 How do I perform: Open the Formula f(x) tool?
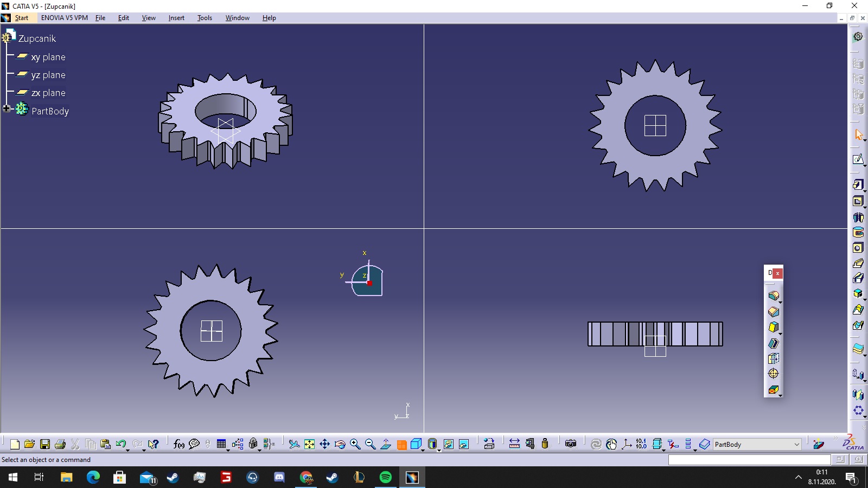tap(178, 445)
